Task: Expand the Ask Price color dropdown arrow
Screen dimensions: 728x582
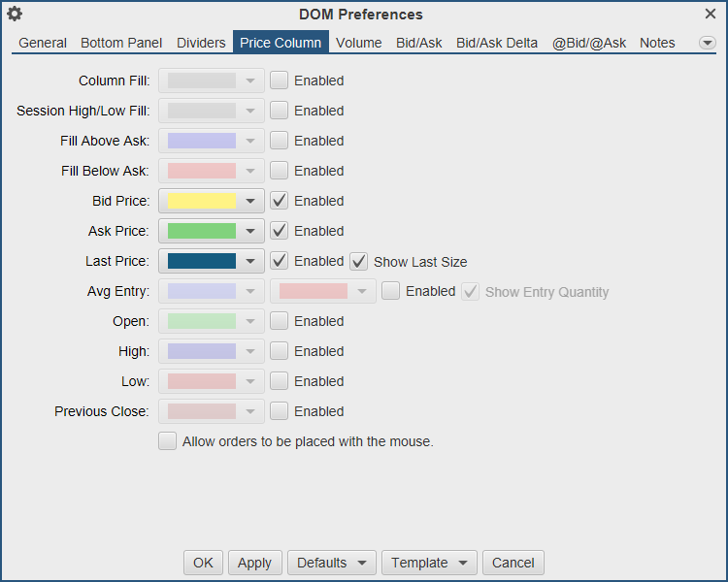Action: [x=251, y=231]
